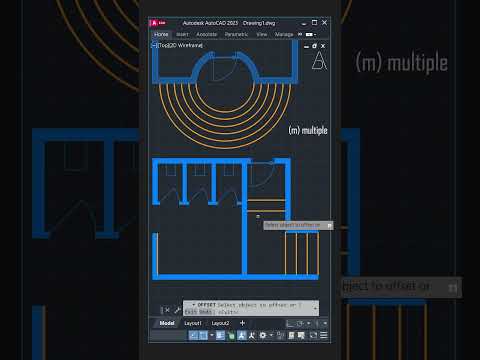Close the Drawing1 viewport window
480x360 pixels.
pos(323,46)
